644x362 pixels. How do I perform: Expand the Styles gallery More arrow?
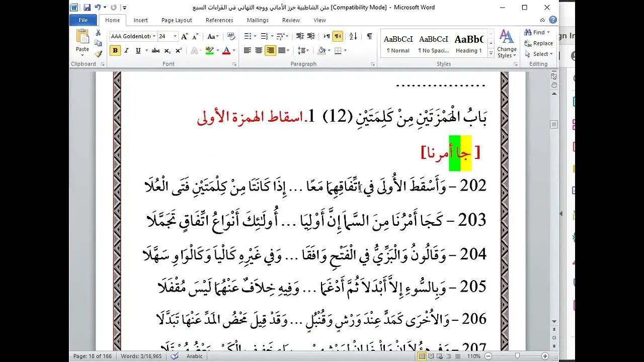pyautogui.click(x=491, y=53)
